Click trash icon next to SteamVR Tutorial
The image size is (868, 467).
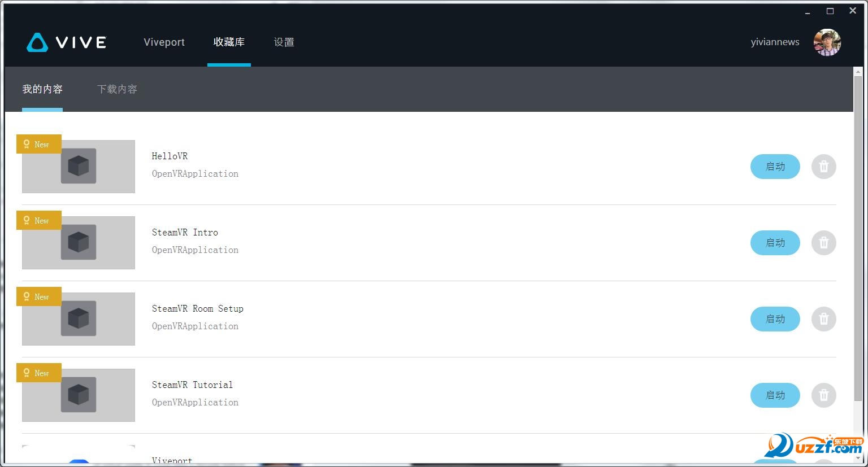click(x=823, y=395)
